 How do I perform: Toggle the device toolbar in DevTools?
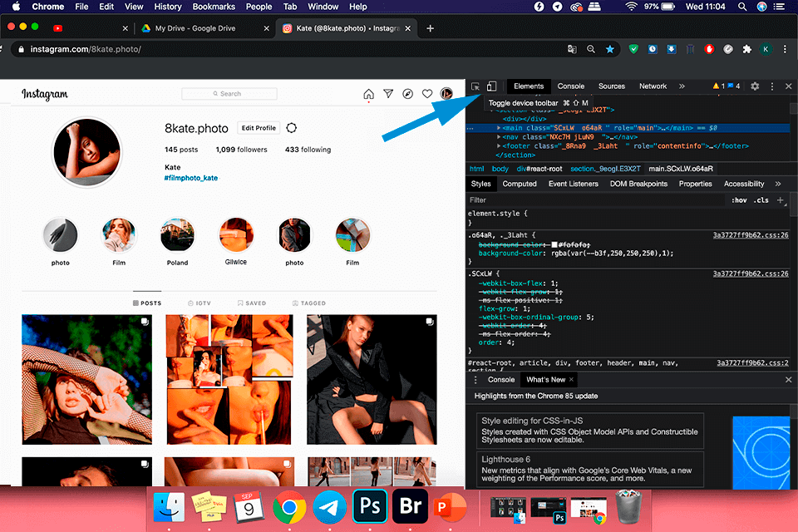(x=491, y=86)
